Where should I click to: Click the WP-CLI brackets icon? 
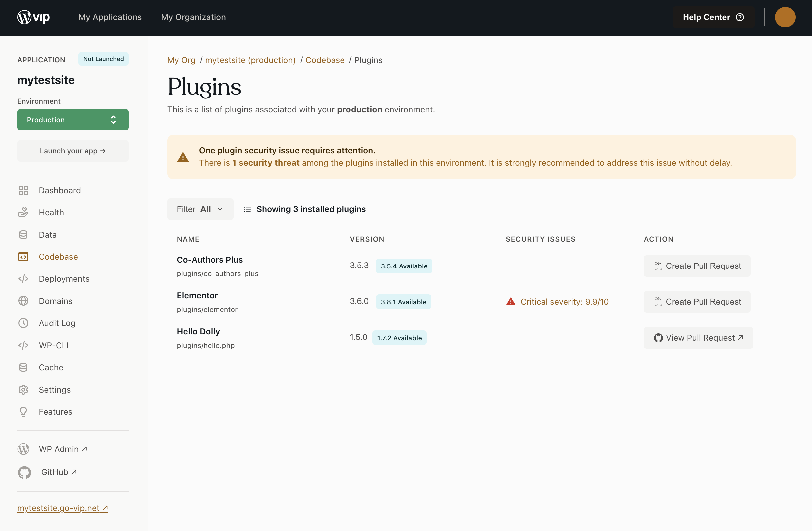(23, 345)
